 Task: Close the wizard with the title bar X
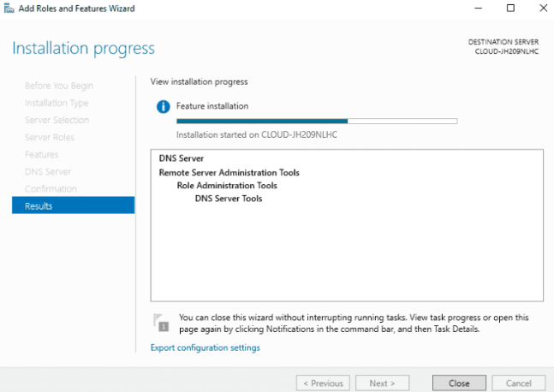(544, 8)
